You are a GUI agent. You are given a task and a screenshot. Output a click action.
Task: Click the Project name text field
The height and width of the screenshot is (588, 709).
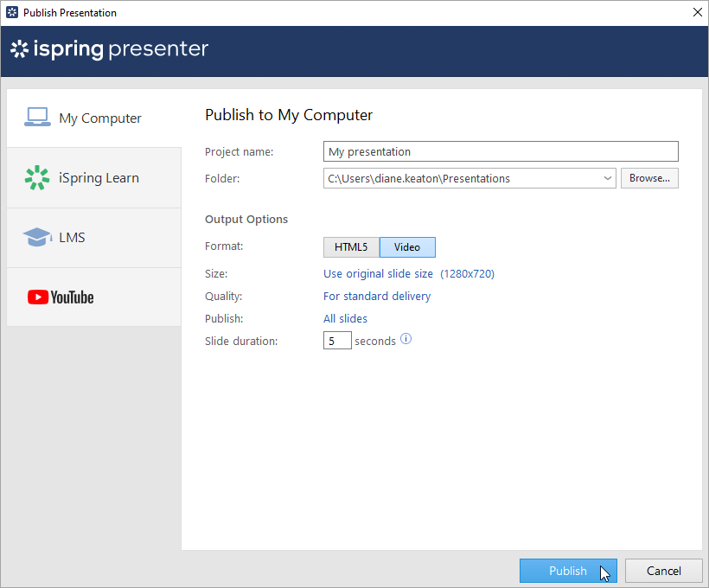pos(501,152)
